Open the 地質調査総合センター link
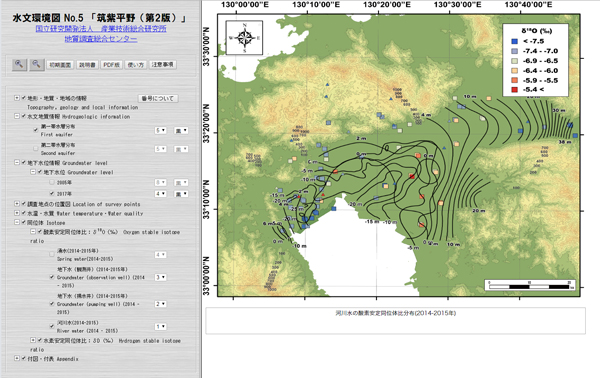 point(101,39)
